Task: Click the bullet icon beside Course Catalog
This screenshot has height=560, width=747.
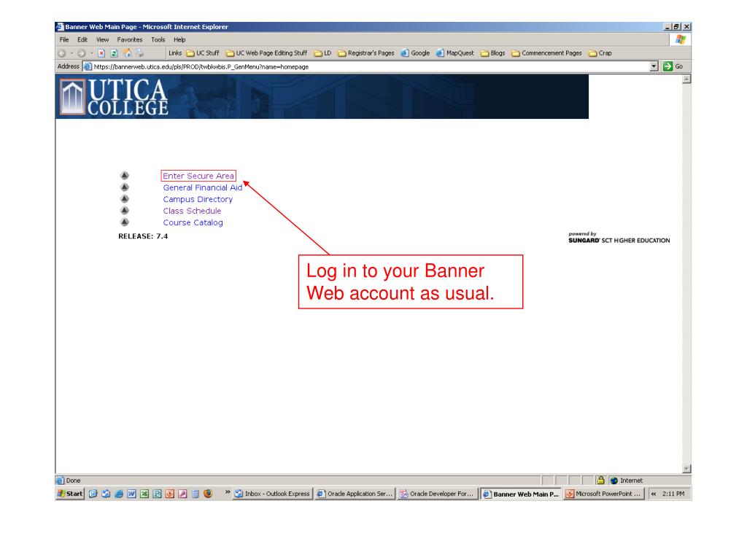Action: (x=124, y=222)
